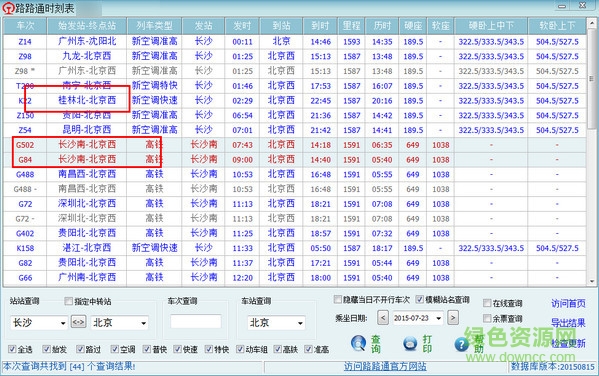Click the 湛江-北京西 route cell
599x376 pixels.
(x=87, y=248)
